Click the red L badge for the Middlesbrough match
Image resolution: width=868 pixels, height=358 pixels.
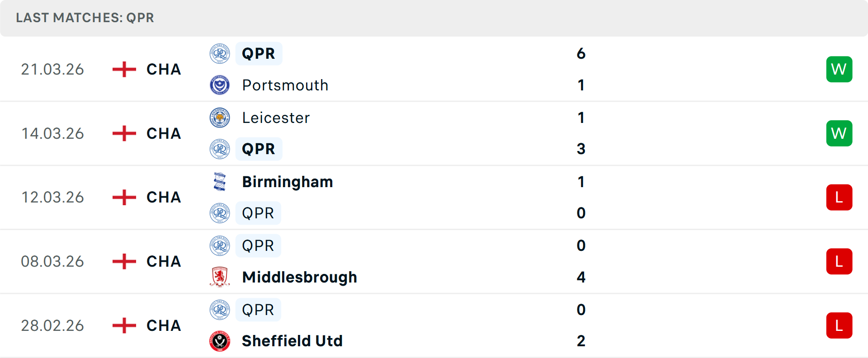point(839,261)
